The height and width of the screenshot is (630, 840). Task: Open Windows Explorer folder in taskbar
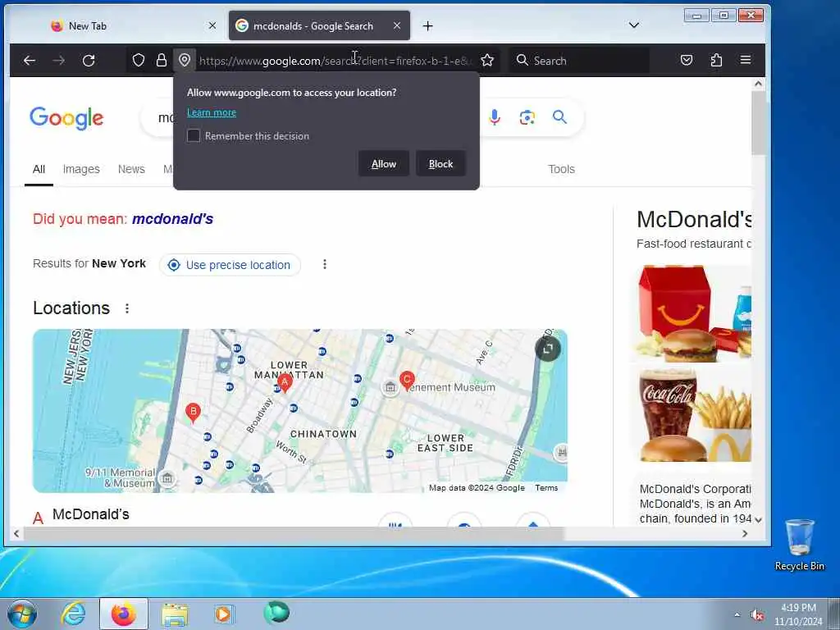click(175, 614)
